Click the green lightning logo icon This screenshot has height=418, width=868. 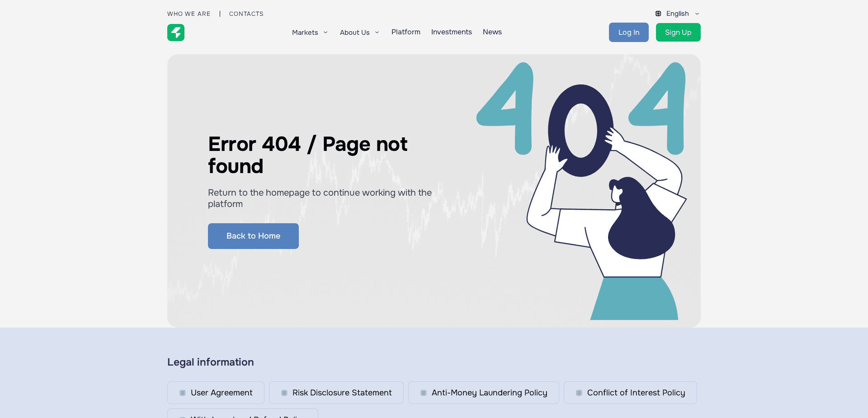(x=176, y=33)
